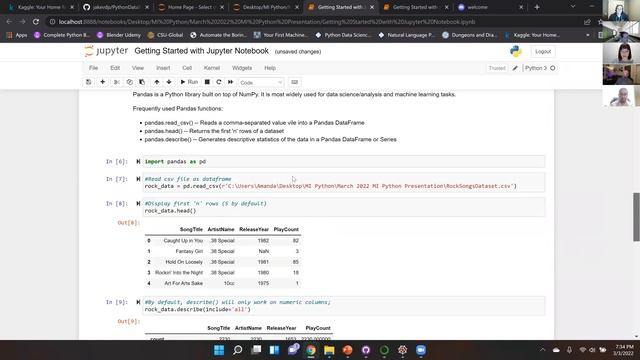
Task: Click the 'Art For Arts Sake' table cell
Action: point(183,283)
